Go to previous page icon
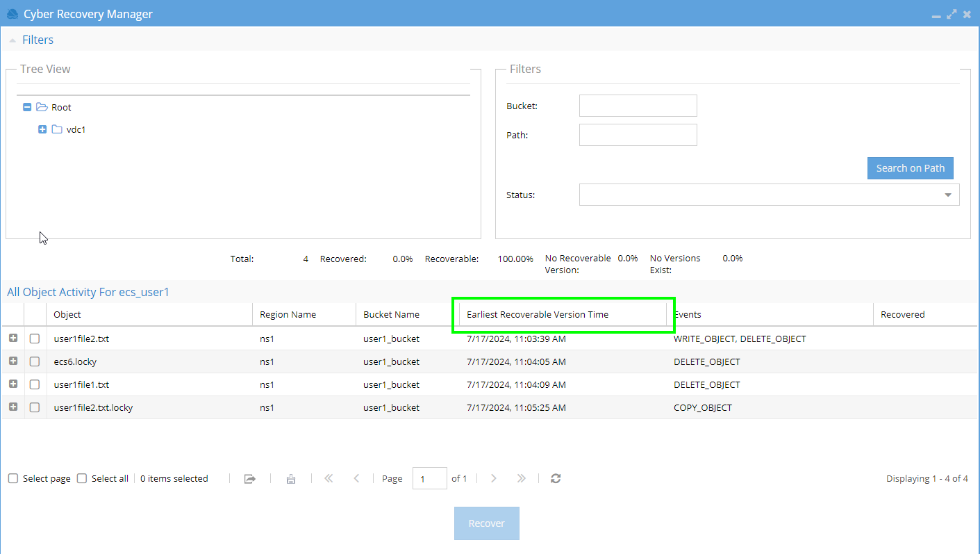Image resolution: width=980 pixels, height=554 pixels. 356,478
